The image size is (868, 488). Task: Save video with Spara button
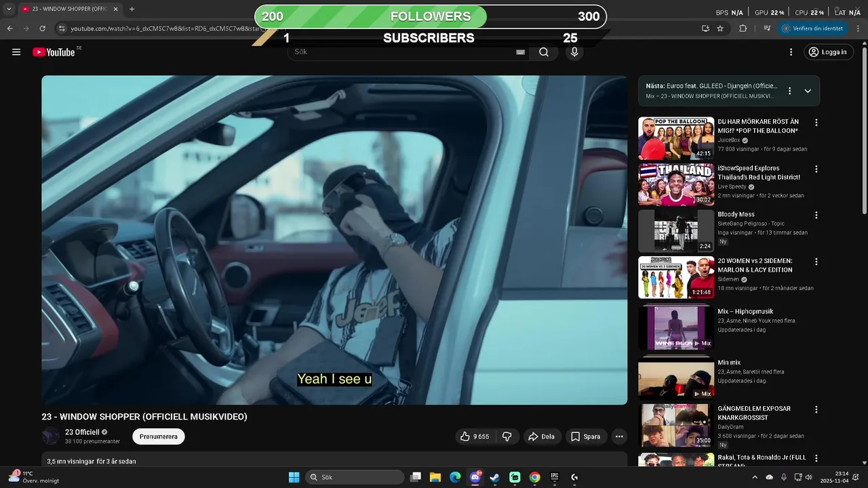[x=586, y=436]
